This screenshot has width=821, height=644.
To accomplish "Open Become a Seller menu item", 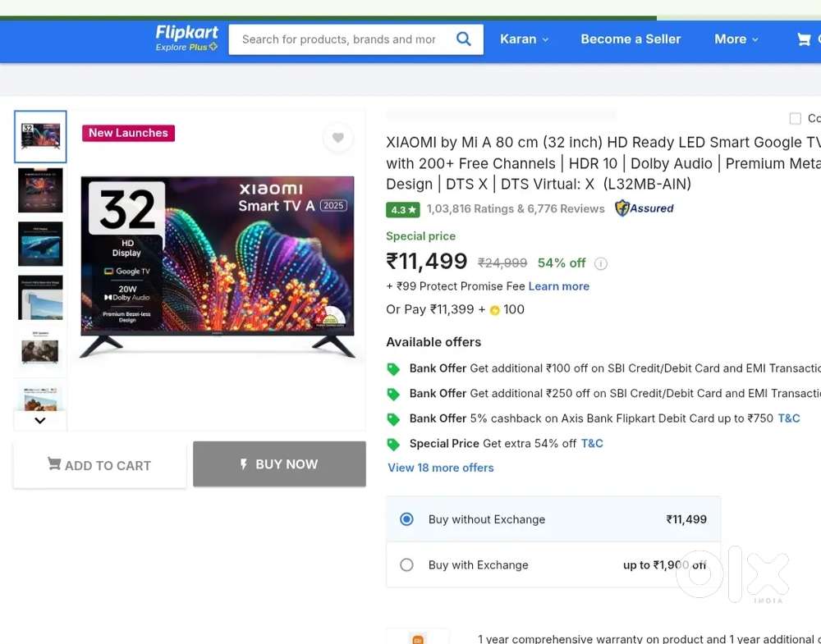I will (x=631, y=39).
